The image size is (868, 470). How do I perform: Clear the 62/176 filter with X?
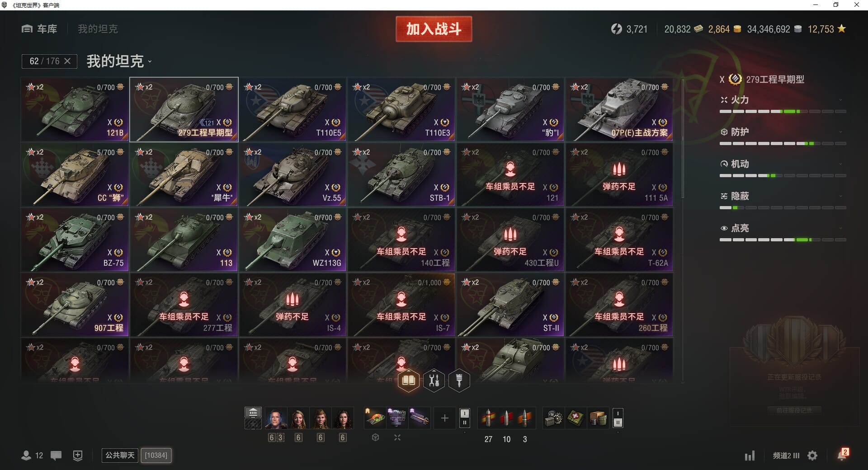[x=67, y=61]
